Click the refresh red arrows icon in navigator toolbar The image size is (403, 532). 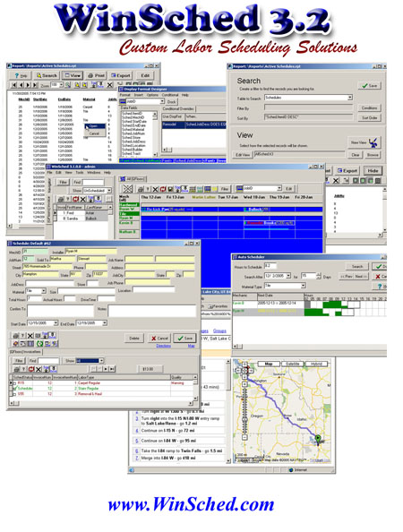pos(75,199)
